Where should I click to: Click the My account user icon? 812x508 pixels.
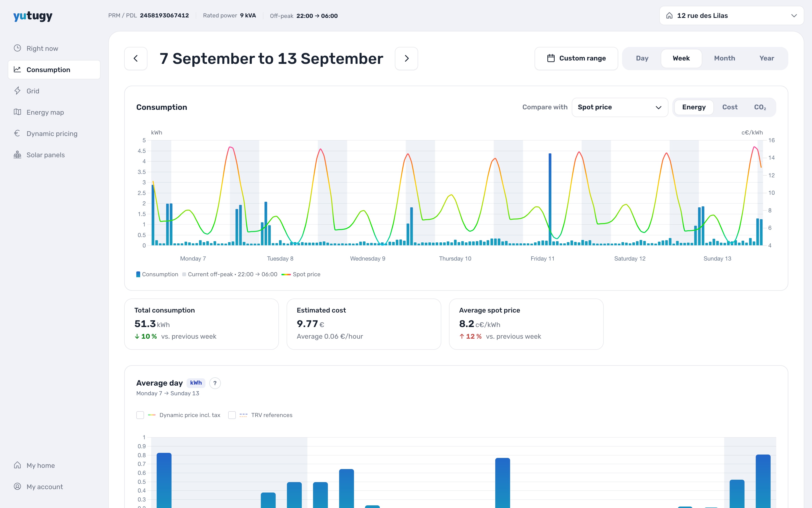point(17,486)
